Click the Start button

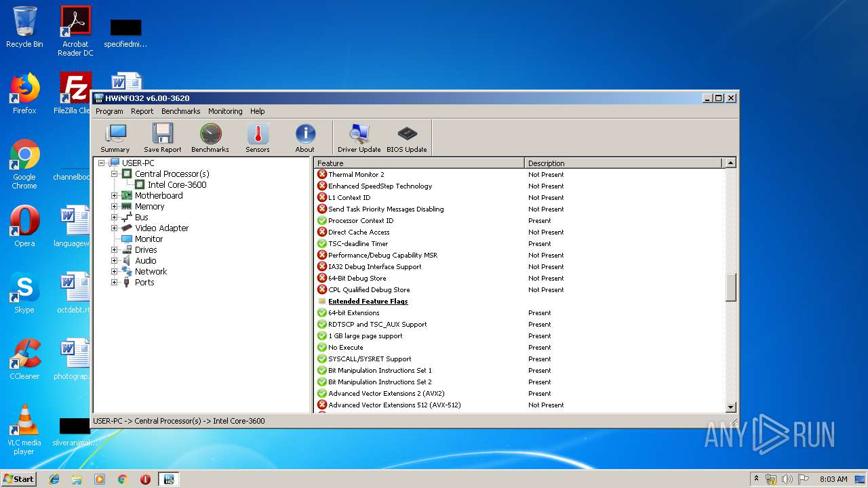pyautogui.click(x=19, y=479)
